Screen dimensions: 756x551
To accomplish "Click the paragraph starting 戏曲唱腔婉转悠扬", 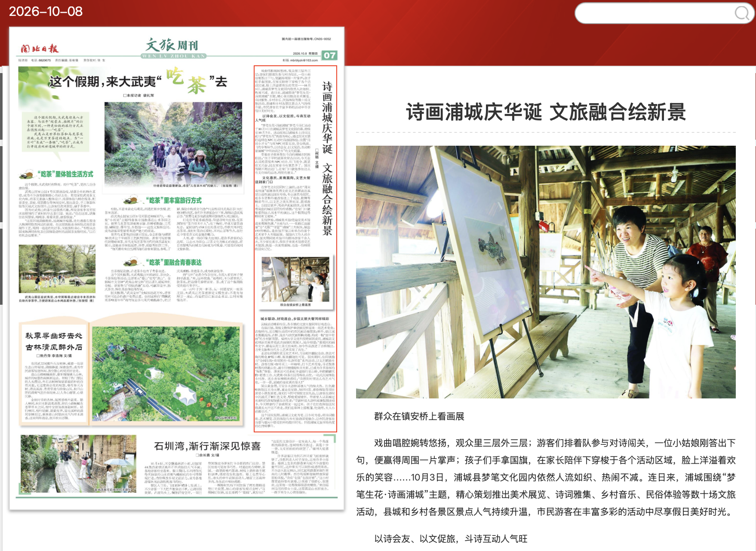I will coord(546,477).
